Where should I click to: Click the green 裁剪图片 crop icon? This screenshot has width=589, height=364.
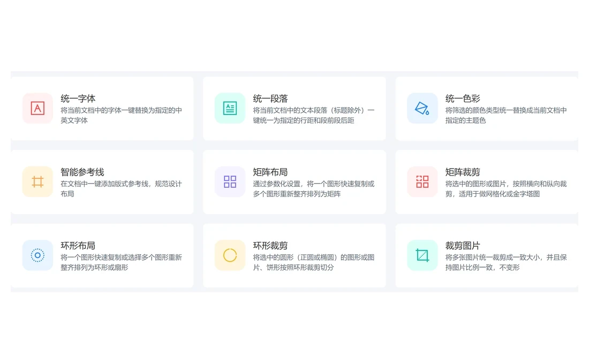[x=422, y=255]
